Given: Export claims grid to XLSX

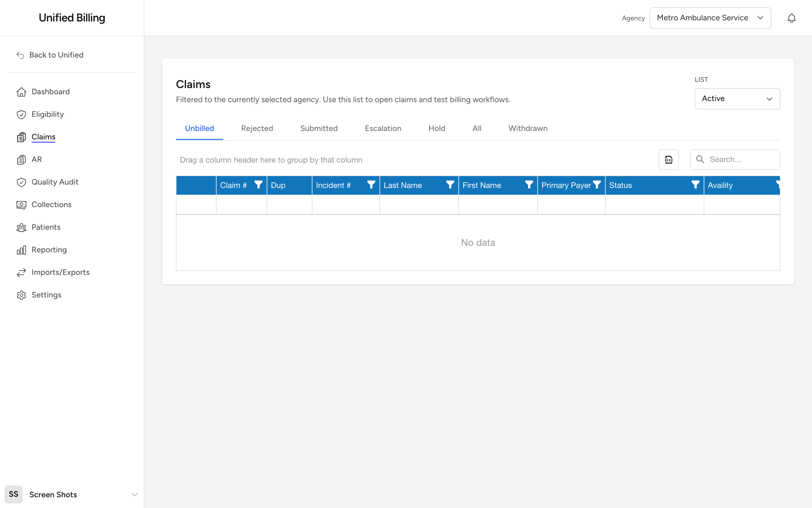Looking at the screenshot, I should (668, 159).
